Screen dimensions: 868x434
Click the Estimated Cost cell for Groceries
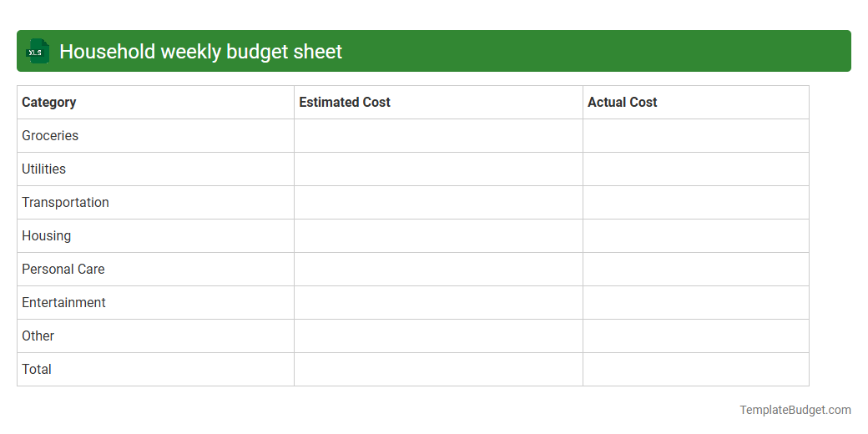(438, 135)
